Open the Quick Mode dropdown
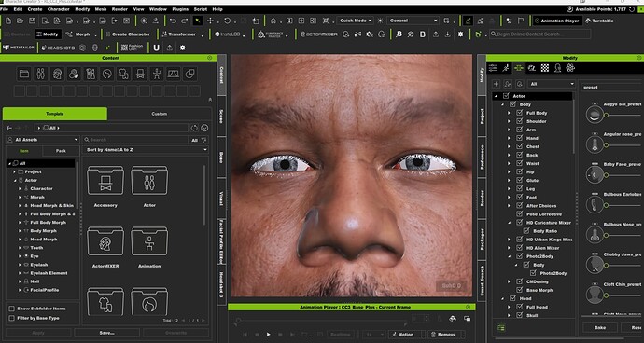This screenshot has height=343, width=644. point(356,21)
